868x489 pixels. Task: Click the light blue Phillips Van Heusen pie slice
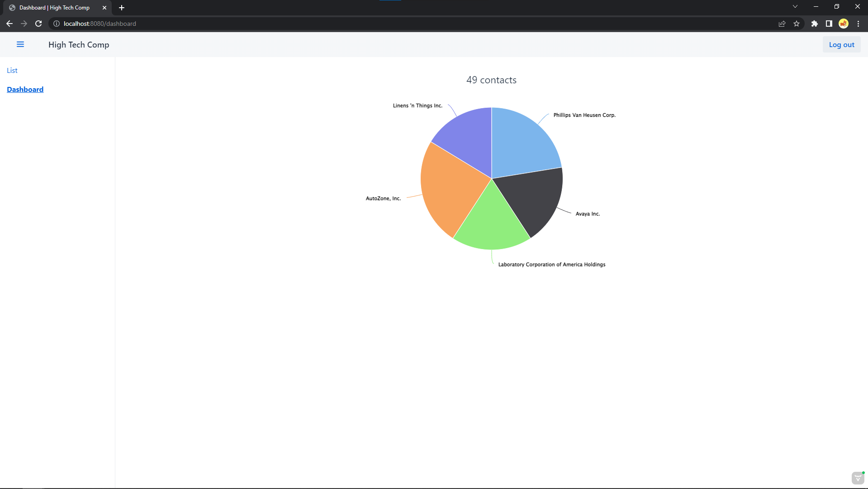point(522,143)
